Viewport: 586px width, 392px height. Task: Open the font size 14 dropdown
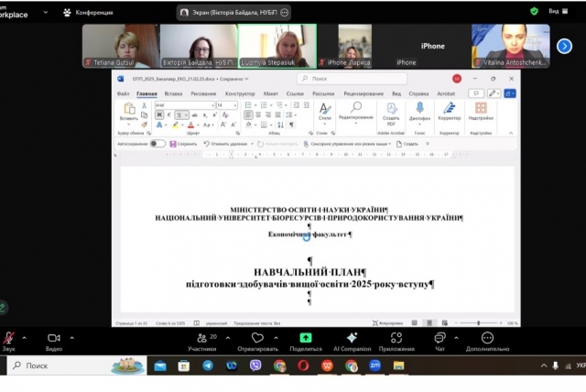[x=234, y=105]
